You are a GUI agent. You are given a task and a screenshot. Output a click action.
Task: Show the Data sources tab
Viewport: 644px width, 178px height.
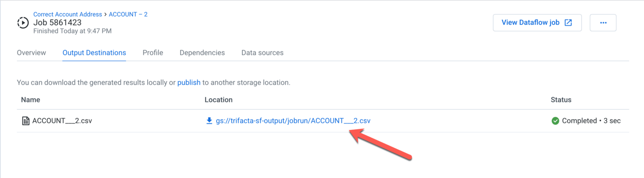tap(262, 53)
